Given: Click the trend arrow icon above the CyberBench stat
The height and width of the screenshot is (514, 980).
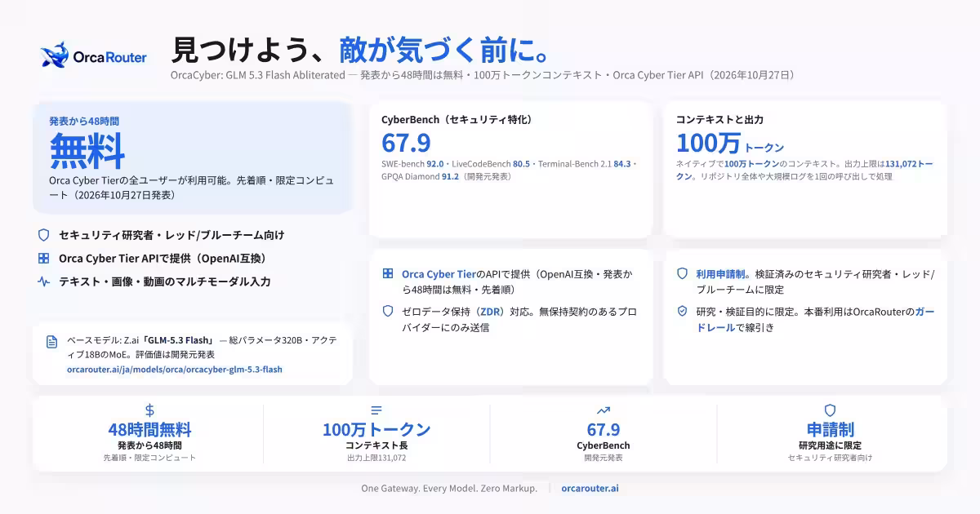Looking at the screenshot, I should [604, 410].
